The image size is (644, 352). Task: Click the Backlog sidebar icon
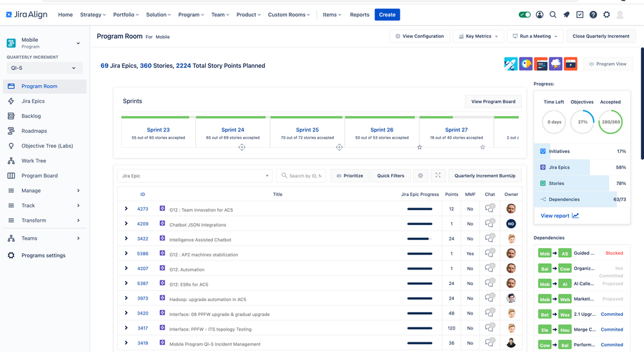tap(11, 116)
